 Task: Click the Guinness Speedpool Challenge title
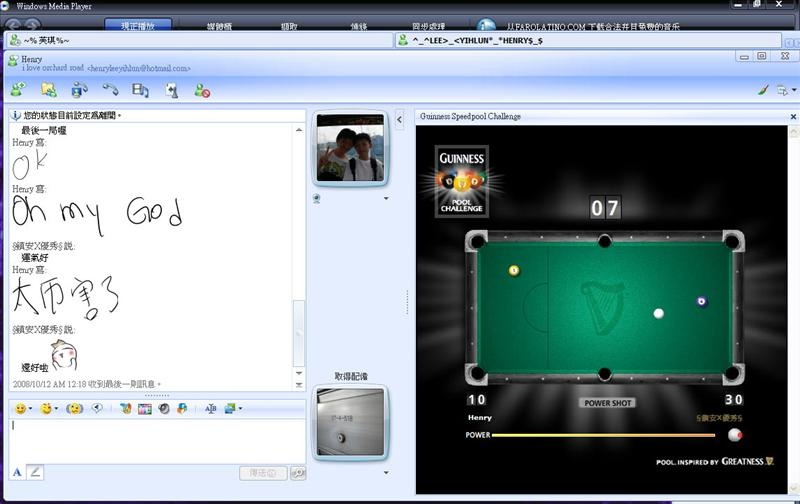[470, 117]
